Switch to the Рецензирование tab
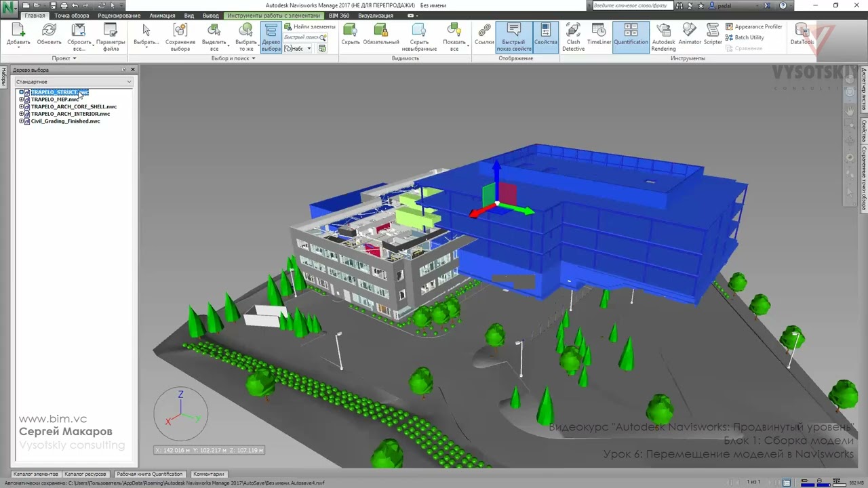 click(119, 16)
